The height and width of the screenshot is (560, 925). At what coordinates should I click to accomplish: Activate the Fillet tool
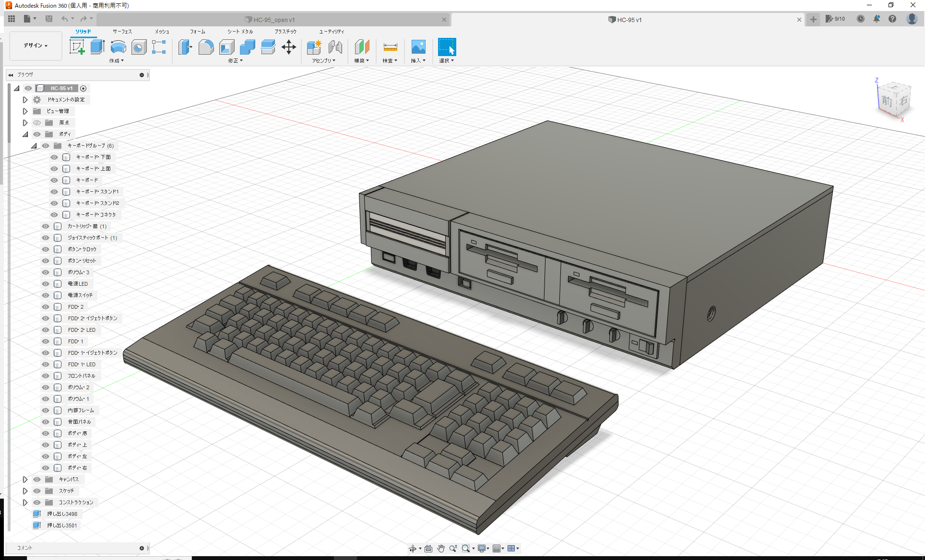point(206,47)
